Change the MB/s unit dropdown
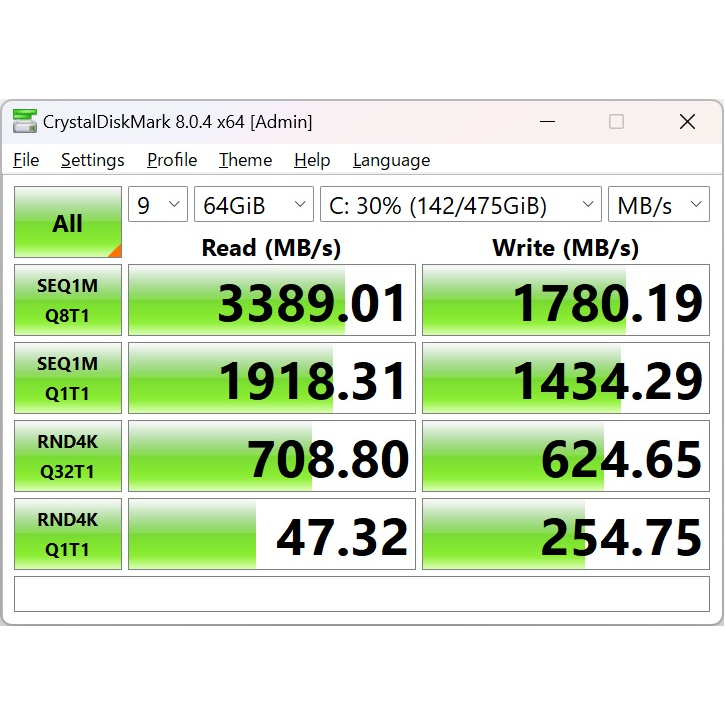Screen dimensions: 725x725 (x=656, y=206)
